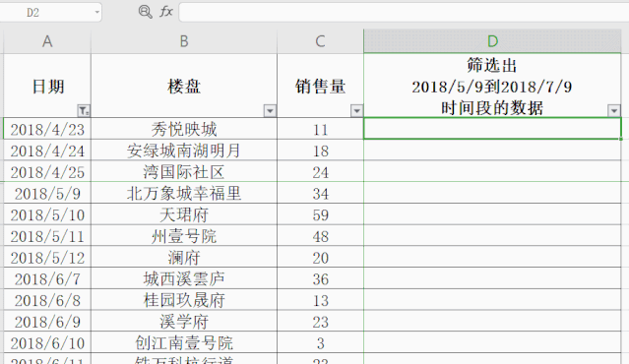The width and height of the screenshot is (629, 364).
Task: Click the zoom magnifier icon beside fx
Action: pyautogui.click(x=145, y=12)
